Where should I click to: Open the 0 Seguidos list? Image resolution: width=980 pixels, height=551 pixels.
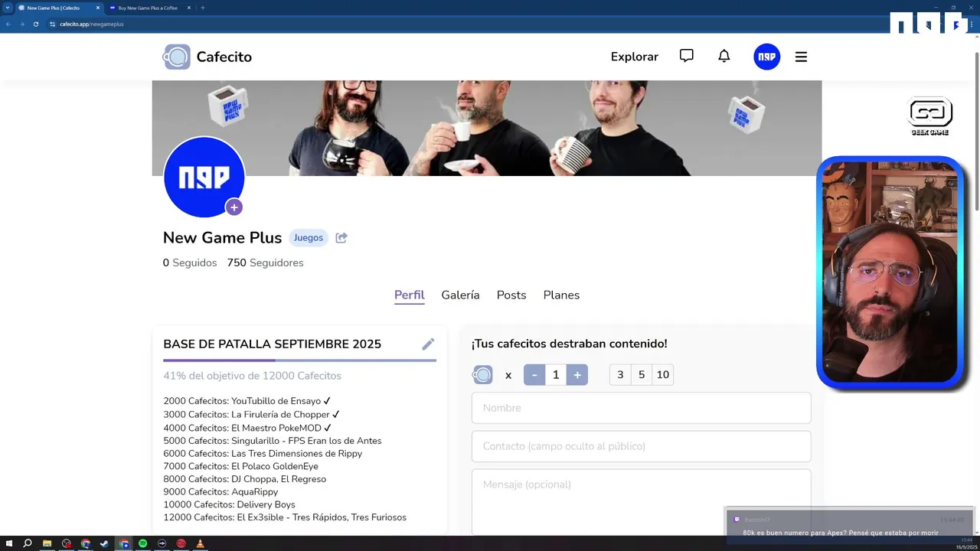[190, 262]
